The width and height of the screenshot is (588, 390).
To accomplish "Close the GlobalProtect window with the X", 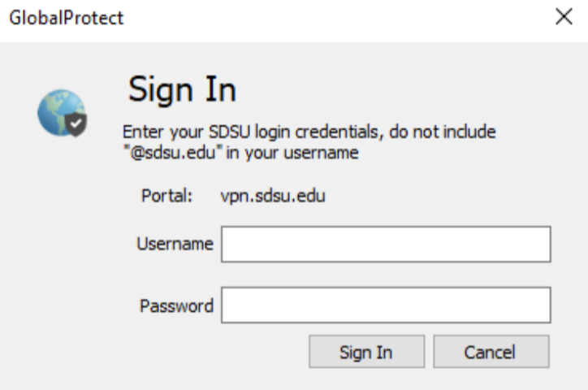I will click(x=564, y=18).
